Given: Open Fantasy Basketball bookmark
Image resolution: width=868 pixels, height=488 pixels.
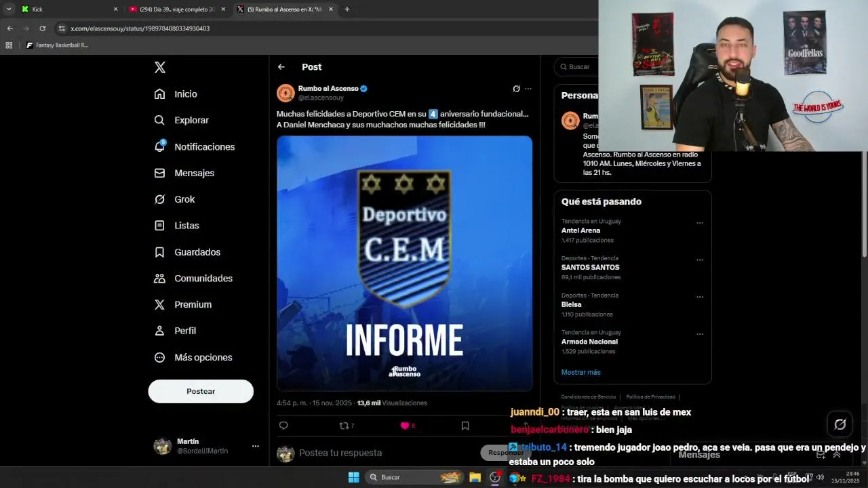Looking at the screenshot, I should point(57,45).
